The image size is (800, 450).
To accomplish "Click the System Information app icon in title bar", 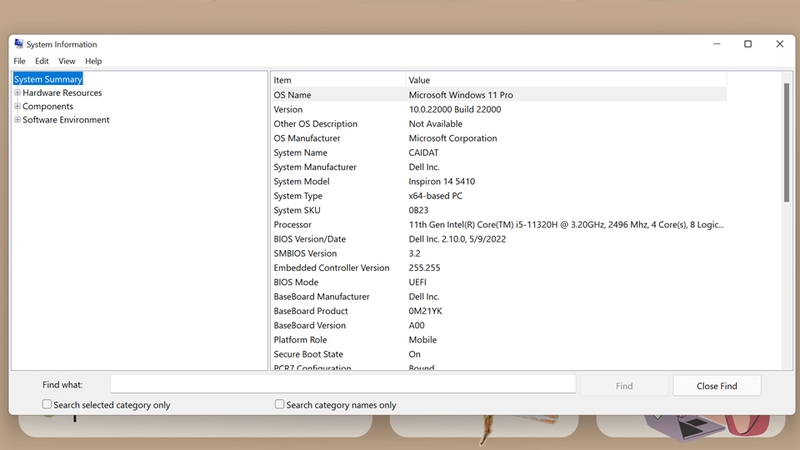I will (19, 44).
